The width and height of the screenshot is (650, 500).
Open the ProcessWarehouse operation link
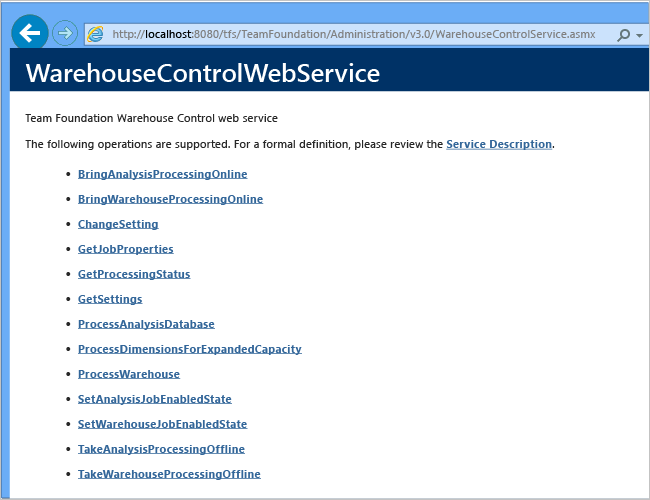[129, 374]
